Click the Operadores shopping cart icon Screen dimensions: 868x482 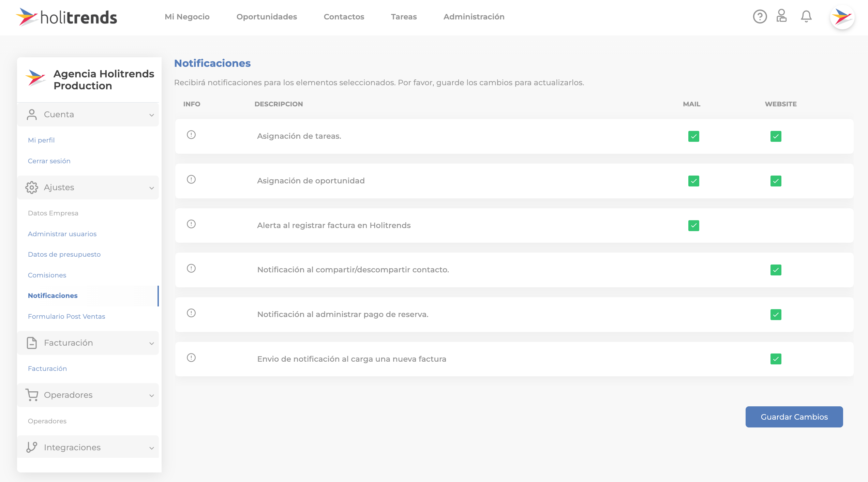(32, 395)
